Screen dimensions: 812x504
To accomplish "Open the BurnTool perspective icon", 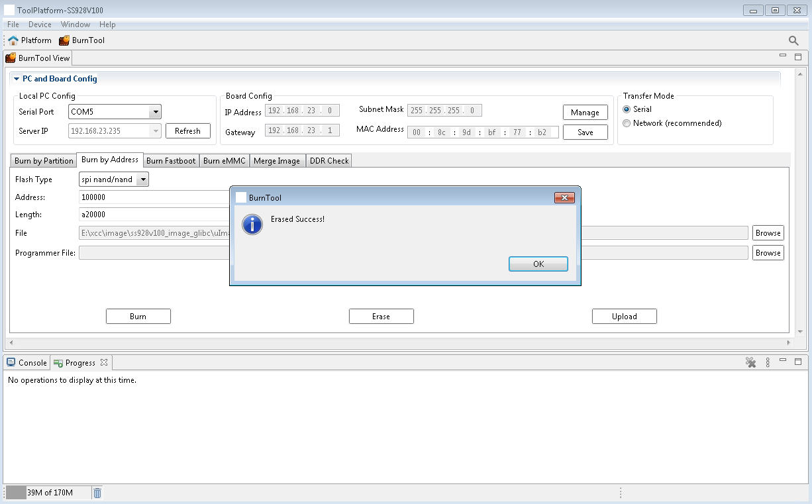I will (x=64, y=40).
